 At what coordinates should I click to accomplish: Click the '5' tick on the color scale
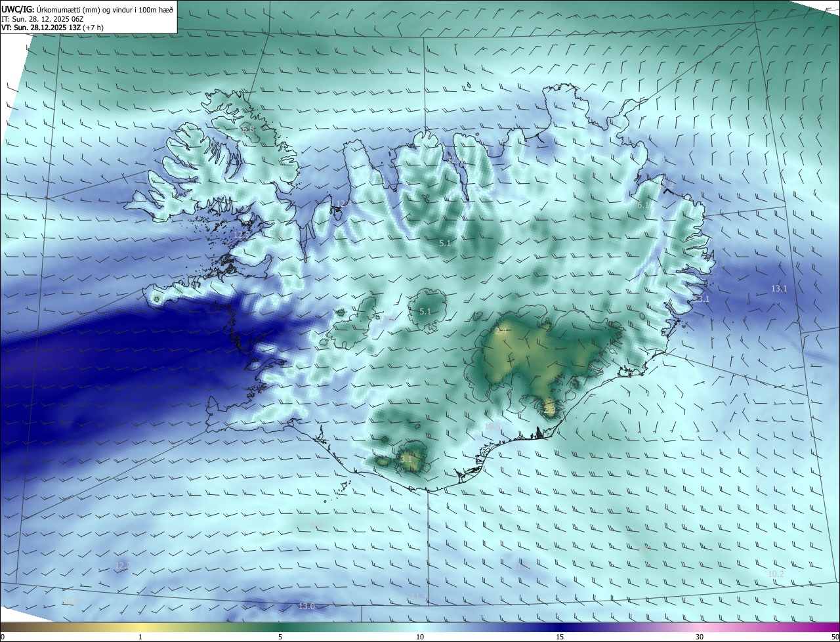(x=280, y=637)
